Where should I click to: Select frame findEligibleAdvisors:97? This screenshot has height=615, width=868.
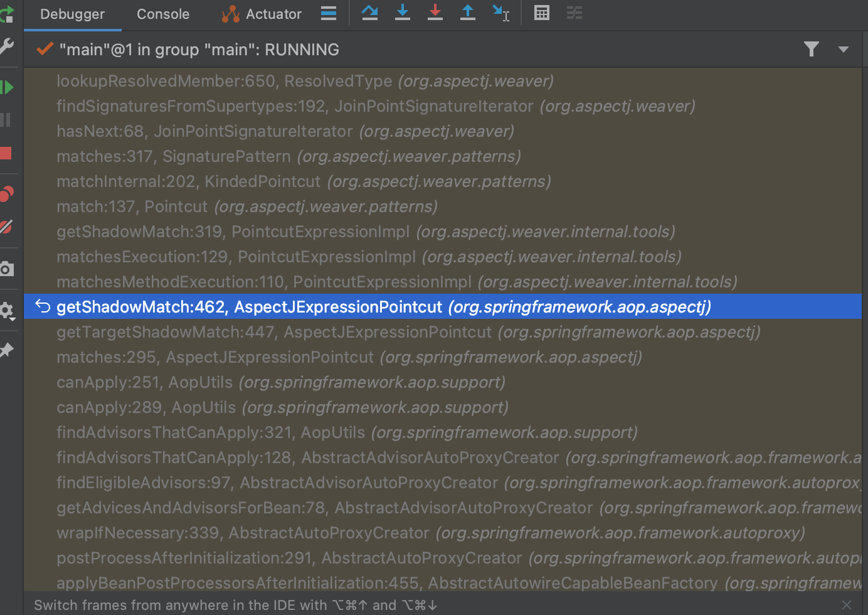coord(442,483)
